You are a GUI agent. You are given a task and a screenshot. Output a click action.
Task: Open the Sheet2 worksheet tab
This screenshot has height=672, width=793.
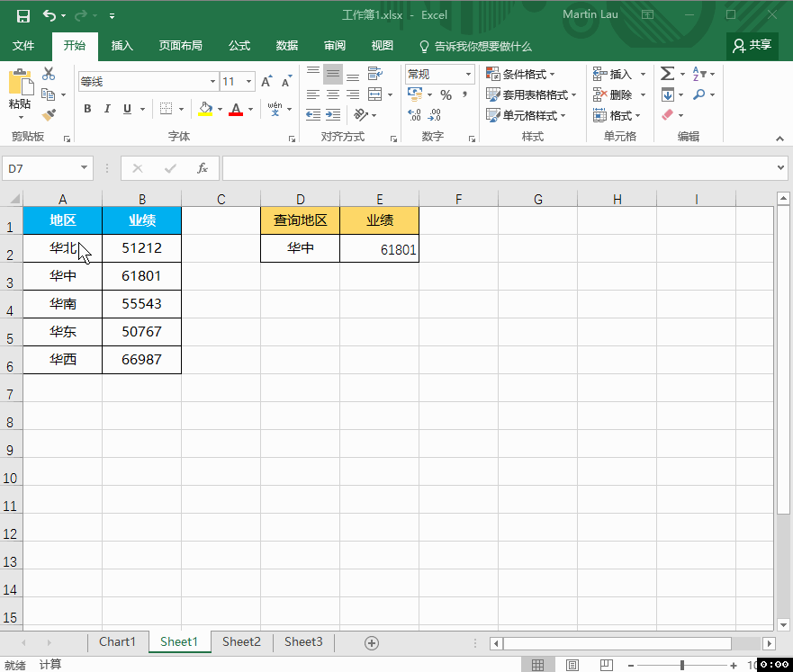[241, 642]
